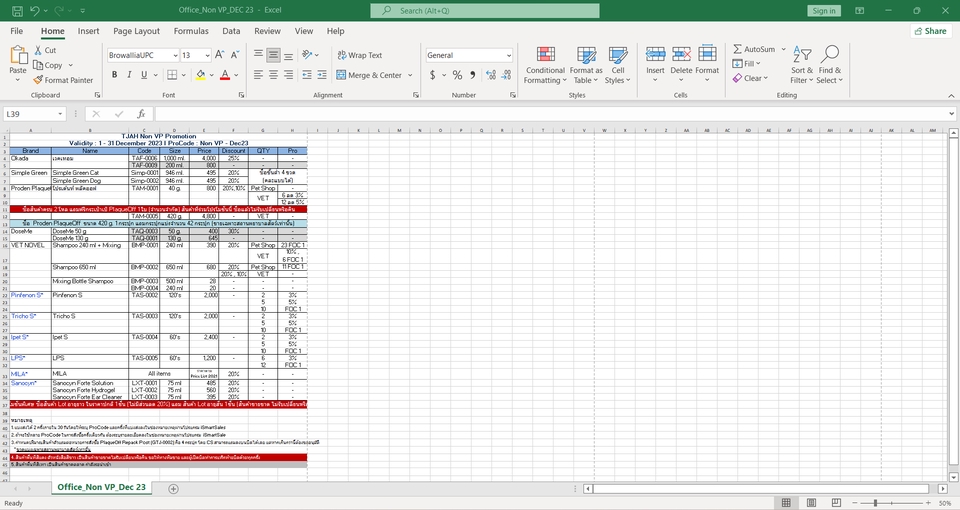
Task: Expand the Merge & Center dropdown arrow
Action: (410, 75)
